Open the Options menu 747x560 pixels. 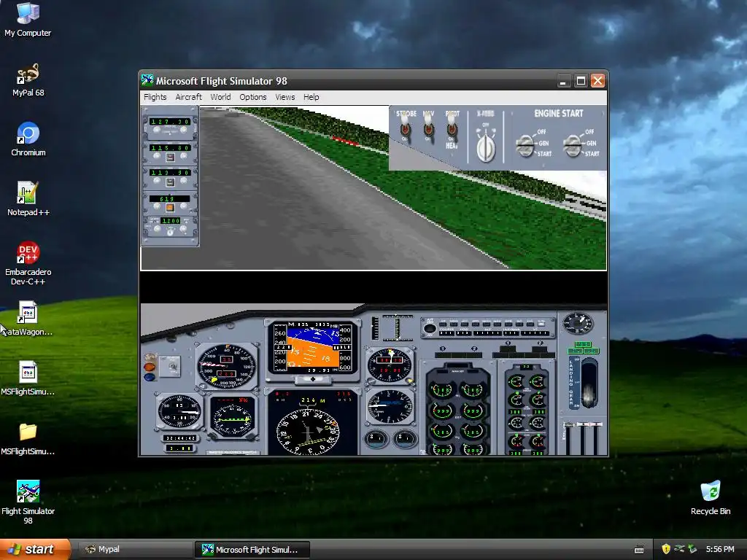[x=253, y=97]
